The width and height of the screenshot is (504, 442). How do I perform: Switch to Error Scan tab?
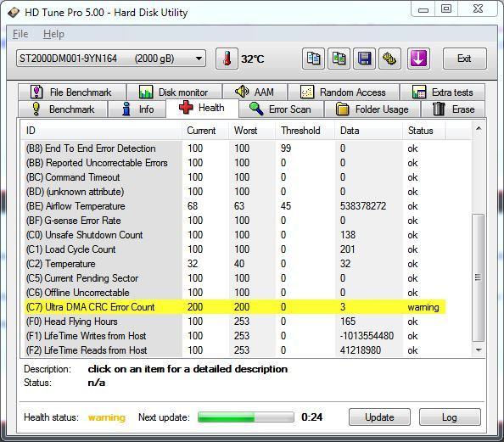[281, 109]
